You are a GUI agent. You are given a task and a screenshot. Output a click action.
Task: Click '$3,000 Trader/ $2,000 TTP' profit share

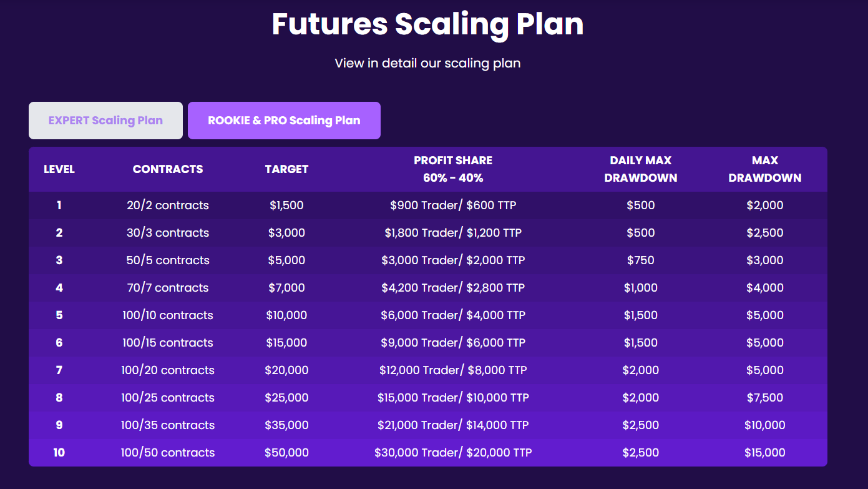(x=453, y=260)
